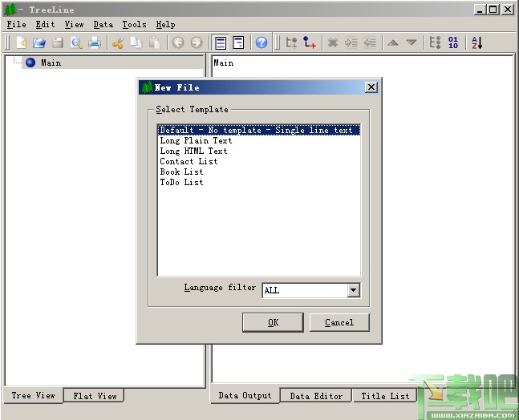Image resolution: width=519 pixels, height=420 pixels.
Task: Open Print Preview magnifier icon
Action: [x=76, y=42]
